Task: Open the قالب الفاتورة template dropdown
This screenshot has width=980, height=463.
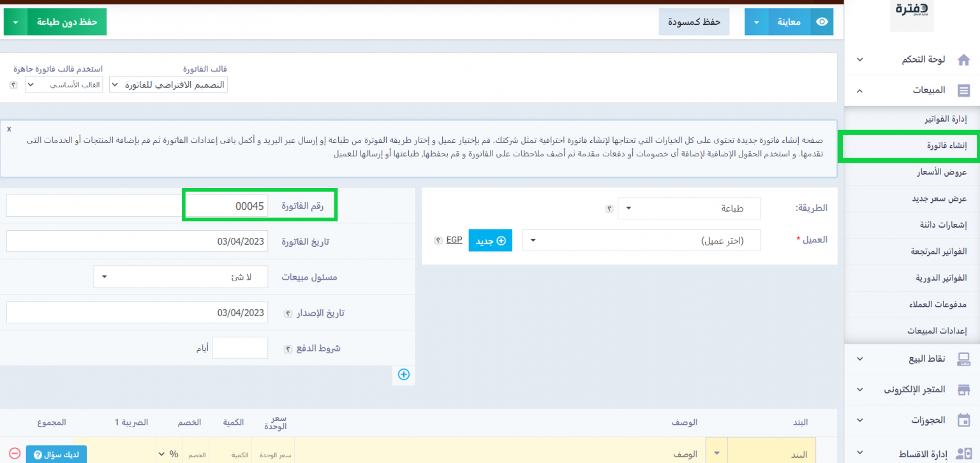Action: [168, 85]
